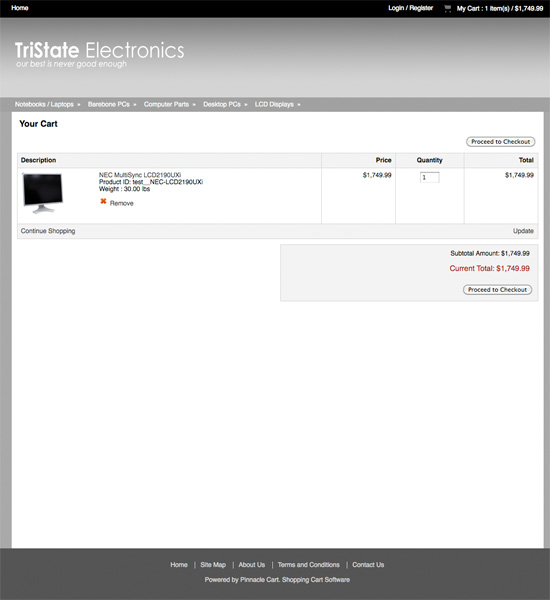Click the TriState Electronics logo

pyautogui.click(x=100, y=55)
